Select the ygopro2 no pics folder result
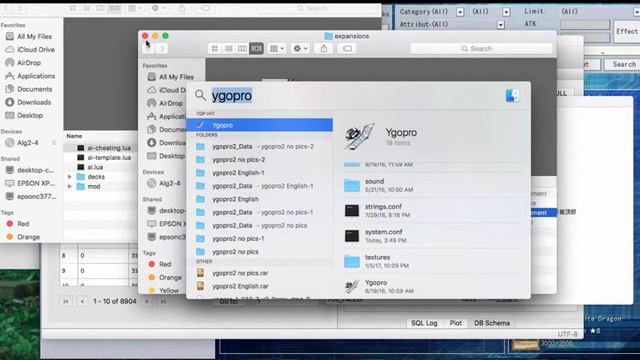This screenshot has height=360, width=640. (x=259, y=252)
